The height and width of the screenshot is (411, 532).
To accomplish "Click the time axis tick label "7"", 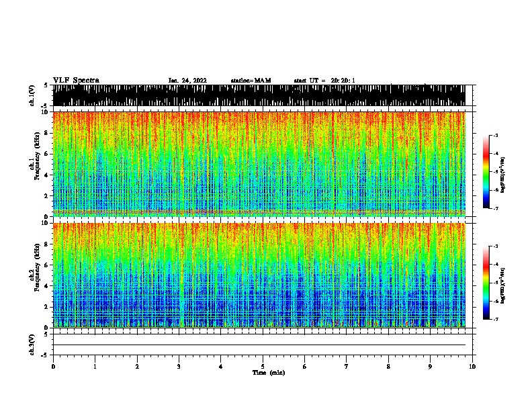I will click(346, 367).
